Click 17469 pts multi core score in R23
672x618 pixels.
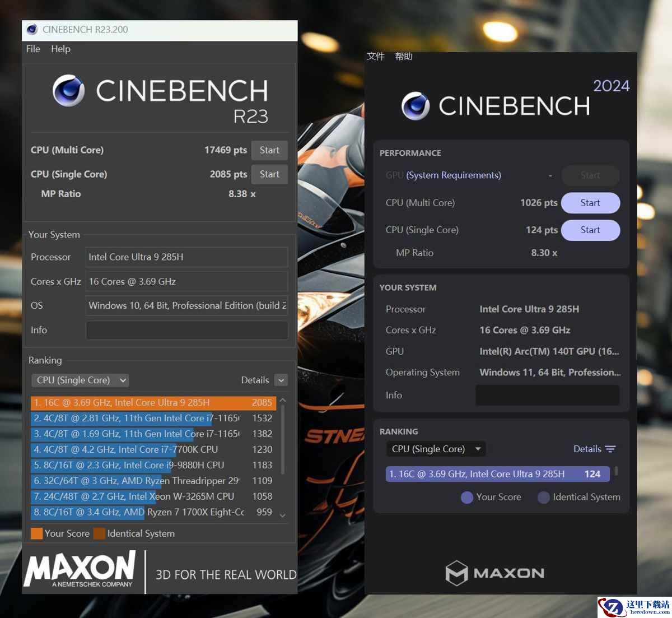point(226,150)
